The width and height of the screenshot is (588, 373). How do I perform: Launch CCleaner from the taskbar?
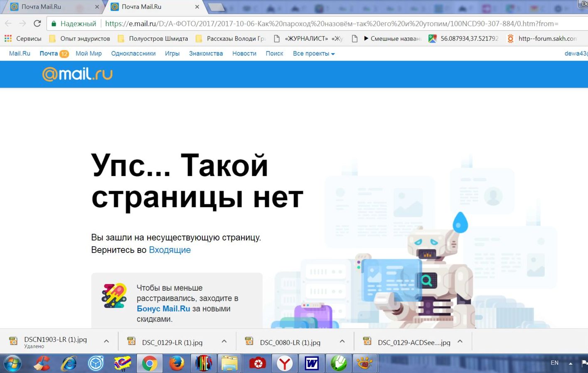click(42, 364)
